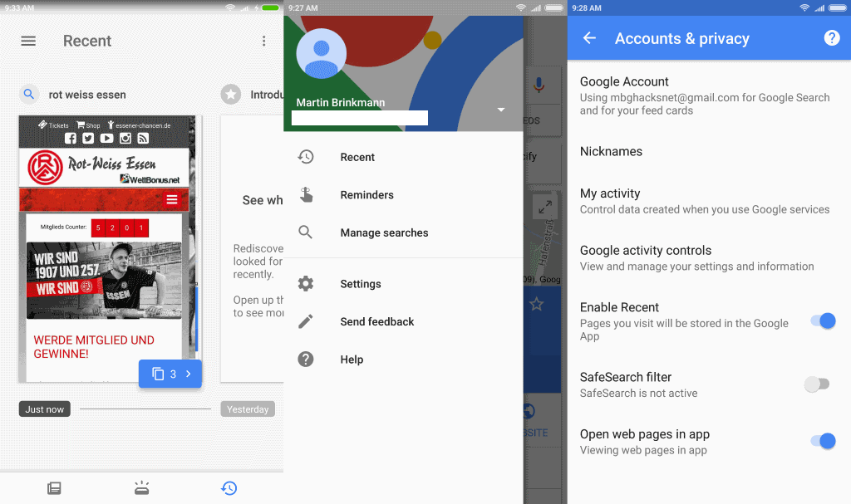Open Help from the drawer menu
Screen dimensions: 851x504
point(403,360)
